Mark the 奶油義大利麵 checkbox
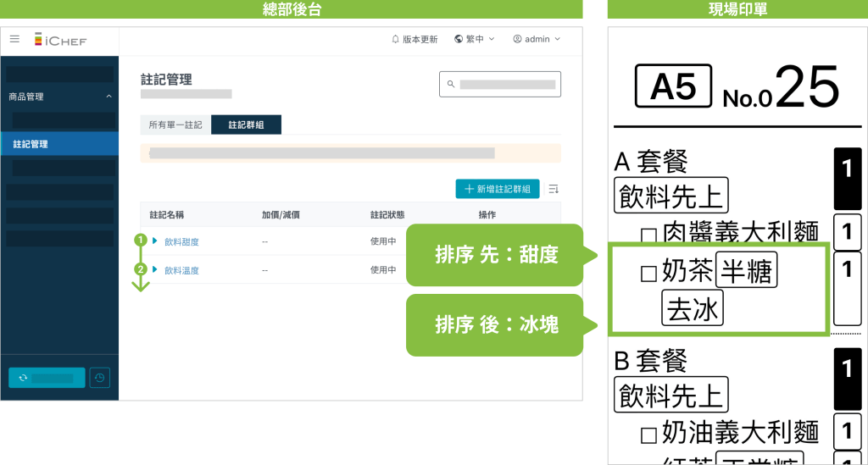 648,435
